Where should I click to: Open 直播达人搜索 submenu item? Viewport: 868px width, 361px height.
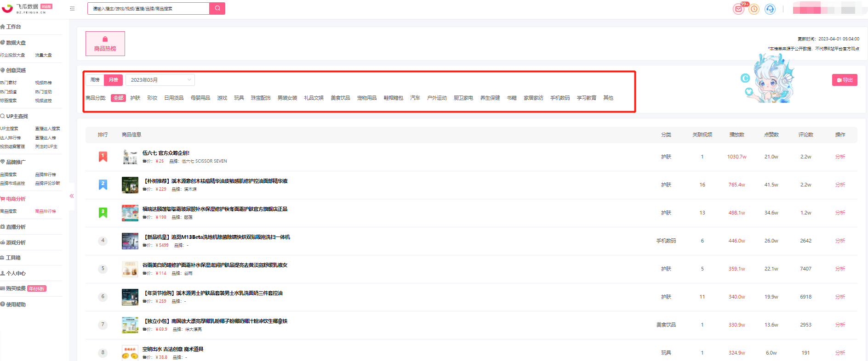47,129
